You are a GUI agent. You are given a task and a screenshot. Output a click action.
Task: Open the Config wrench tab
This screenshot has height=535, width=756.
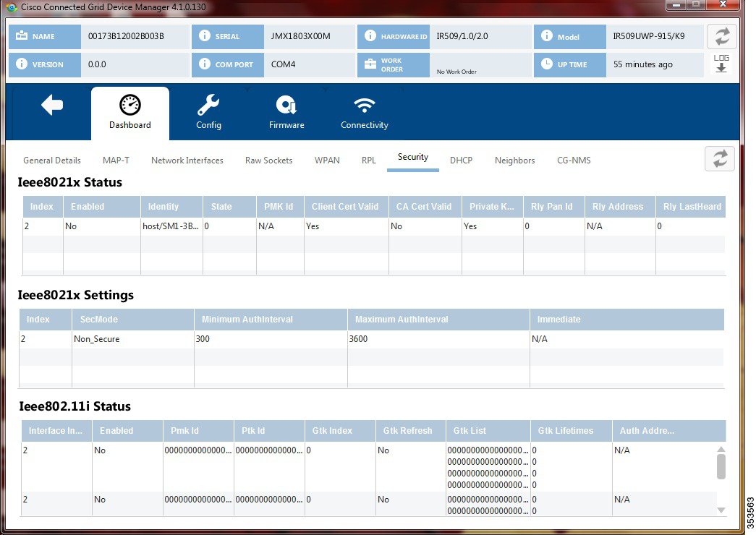pos(209,114)
